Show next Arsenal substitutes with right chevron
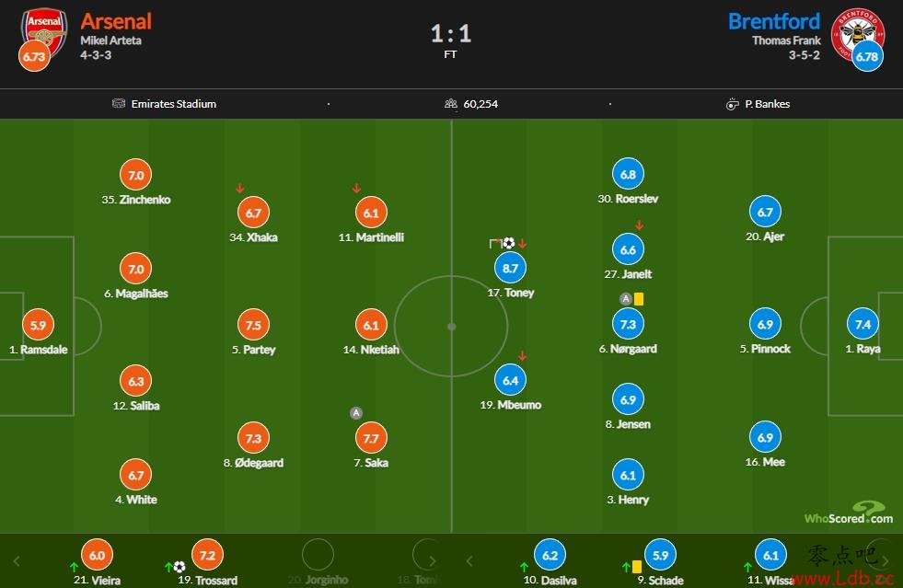The image size is (903, 588). coord(432,561)
